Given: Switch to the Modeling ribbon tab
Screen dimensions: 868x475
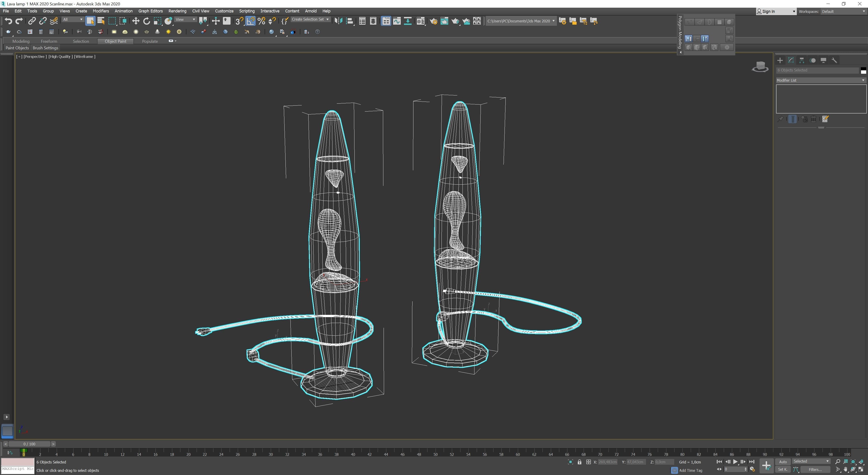Looking at the screenshot, I should coord(21,41).
